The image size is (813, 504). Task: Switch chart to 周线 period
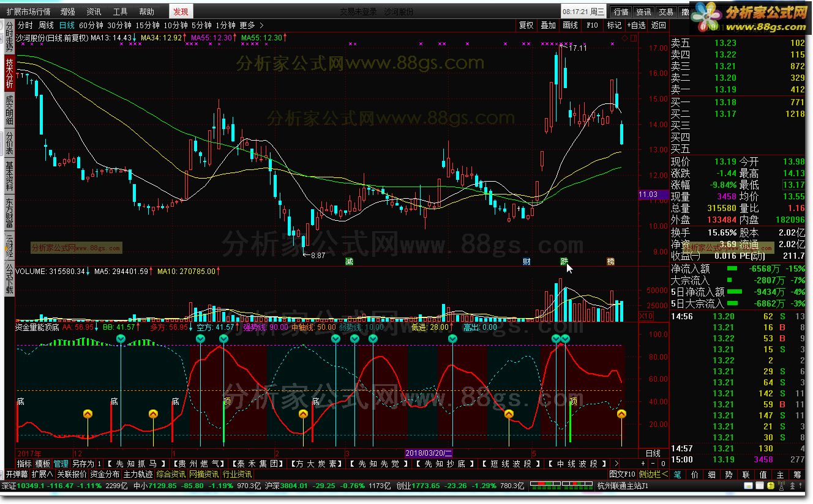tap(46, 25)
